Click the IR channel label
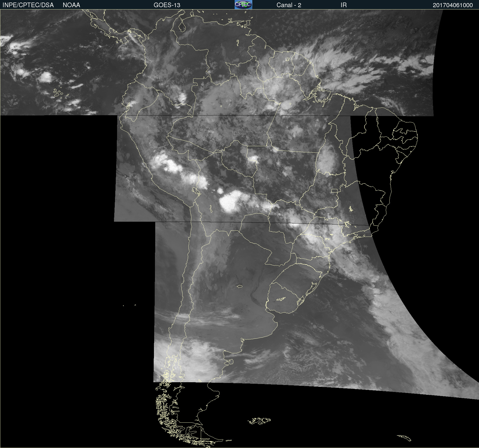Screen dimensions: 479x448 [x=343, y=5]
